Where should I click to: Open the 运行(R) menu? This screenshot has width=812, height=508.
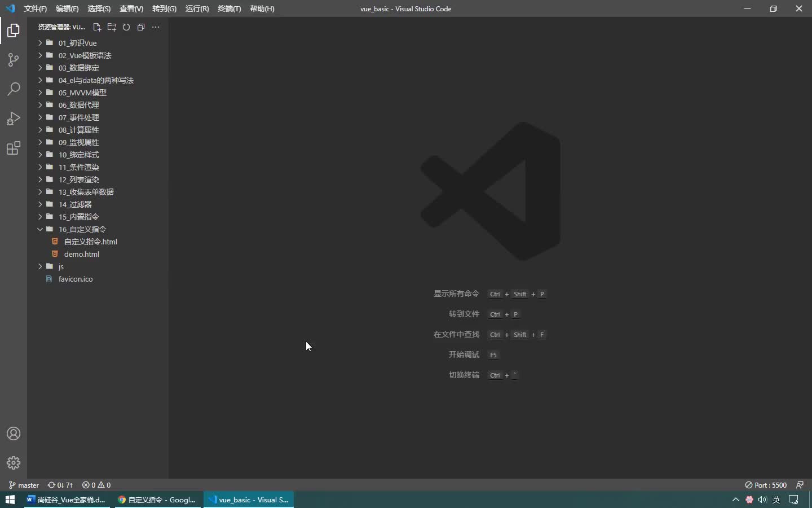click(197, 8)
